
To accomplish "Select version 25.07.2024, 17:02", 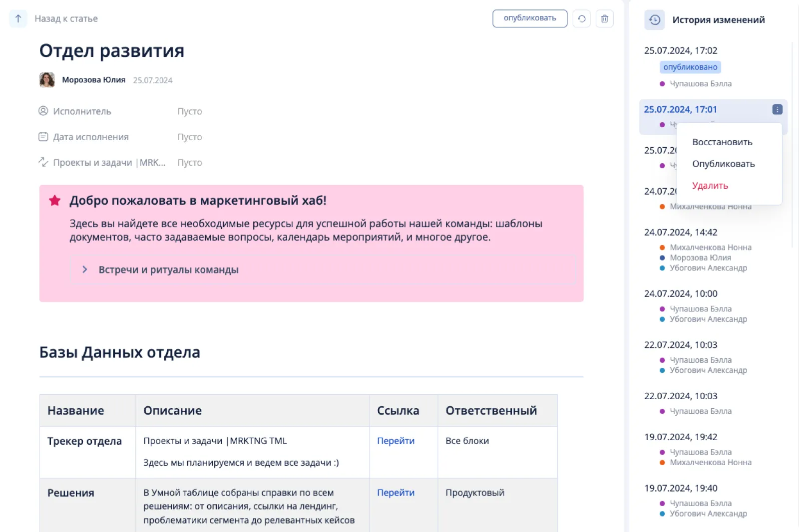I will [680, 50].
